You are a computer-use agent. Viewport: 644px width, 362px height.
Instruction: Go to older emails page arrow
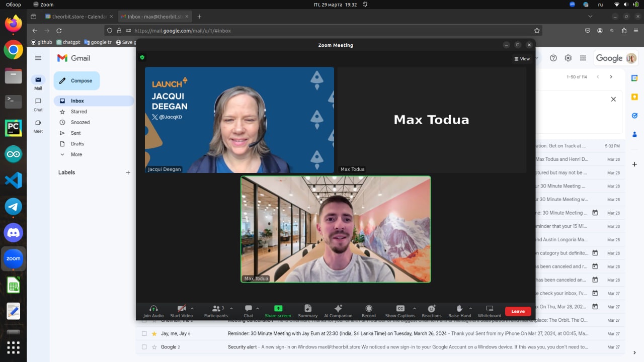tap(611, 77)
